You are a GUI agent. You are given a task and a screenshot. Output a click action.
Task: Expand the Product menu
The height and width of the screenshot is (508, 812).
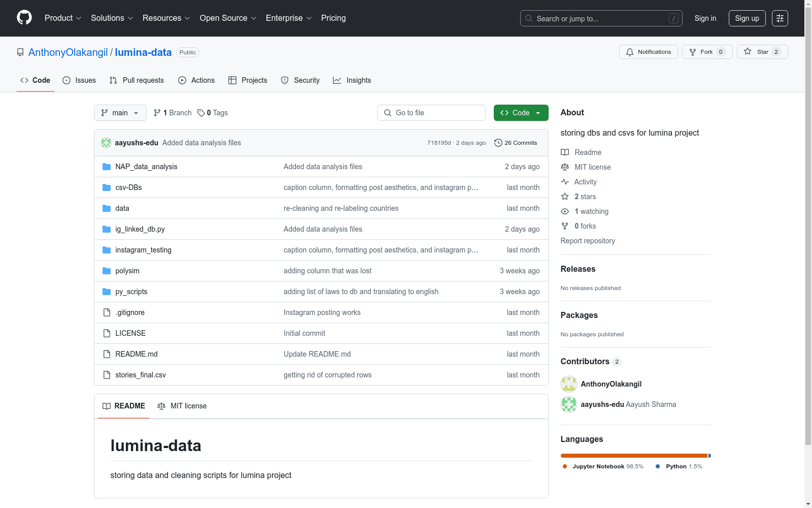(x=63, y=18)
